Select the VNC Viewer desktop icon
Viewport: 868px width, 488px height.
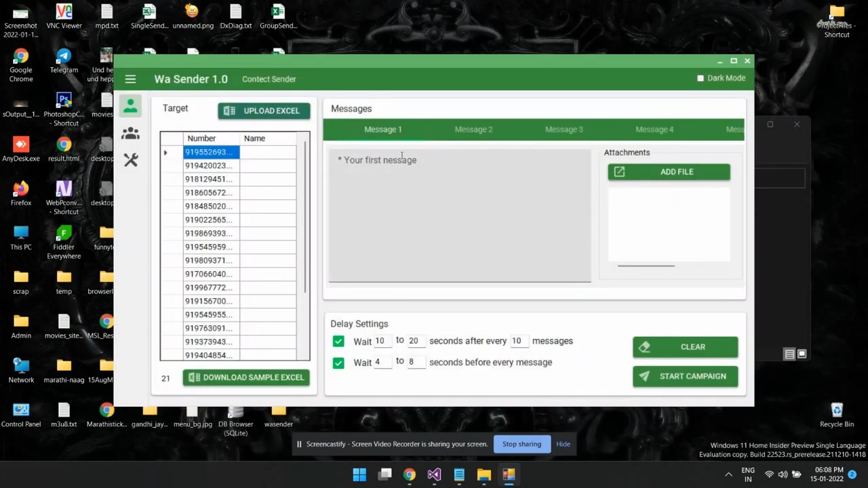tap(64, 17)
